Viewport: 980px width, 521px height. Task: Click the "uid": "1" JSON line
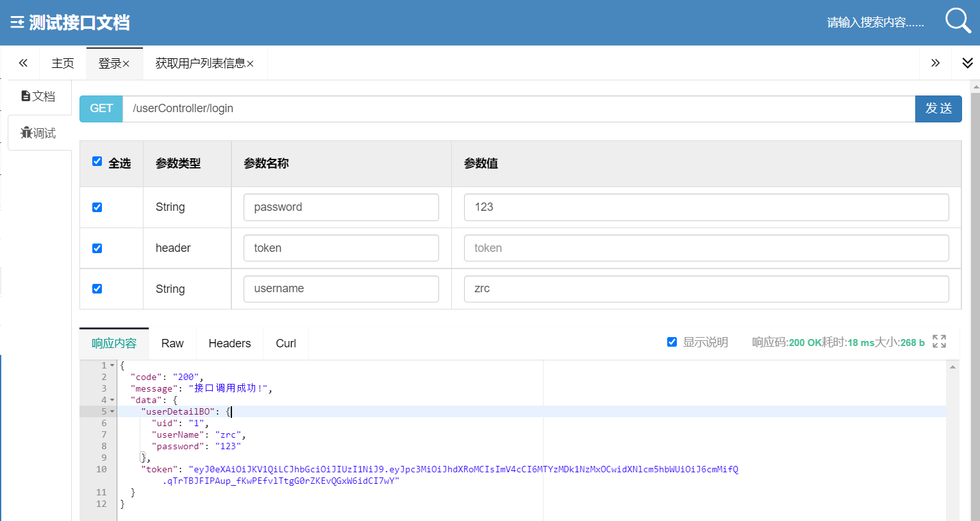coord(180,423)
